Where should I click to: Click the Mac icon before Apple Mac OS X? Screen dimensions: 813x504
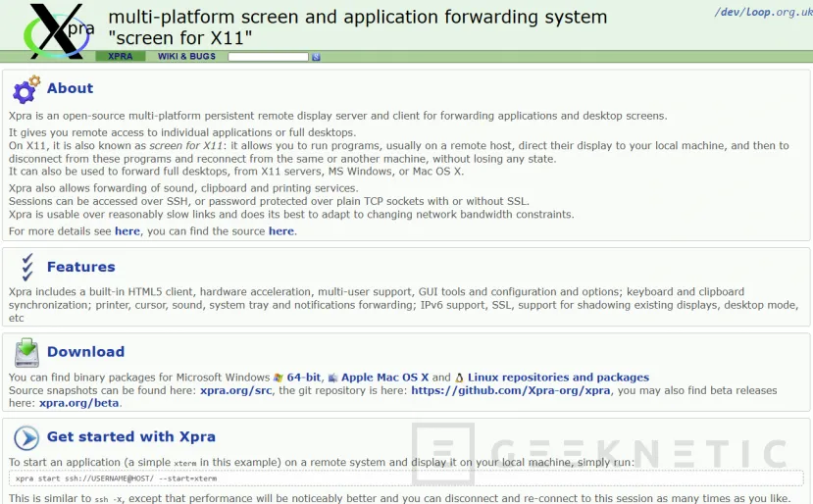tap(333, 378)
